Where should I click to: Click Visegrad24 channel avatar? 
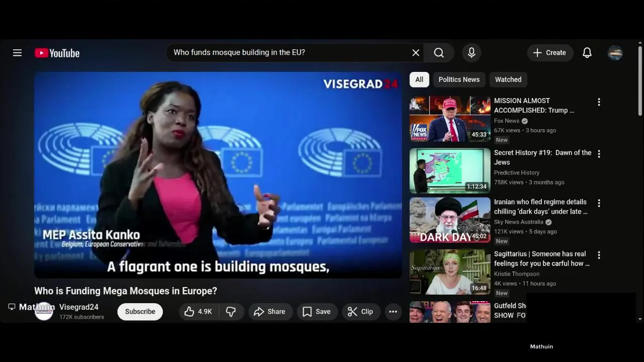tap(44, 311)
